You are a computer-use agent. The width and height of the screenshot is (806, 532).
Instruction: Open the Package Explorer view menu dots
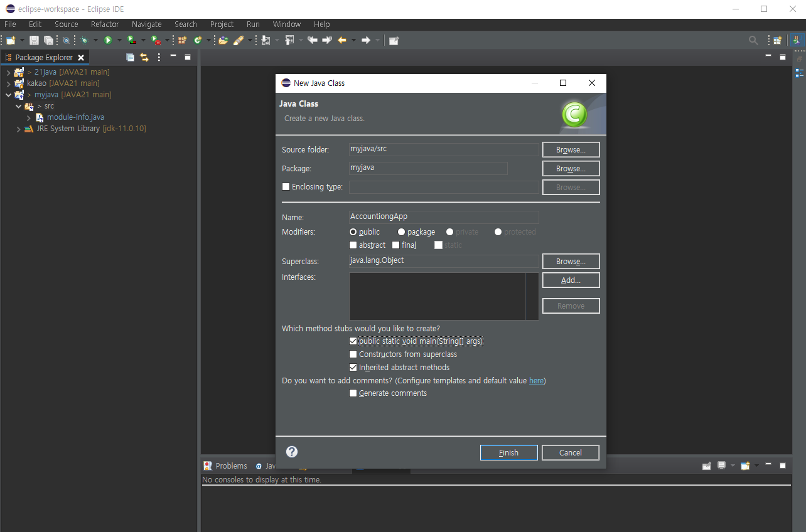coord(159,57)
